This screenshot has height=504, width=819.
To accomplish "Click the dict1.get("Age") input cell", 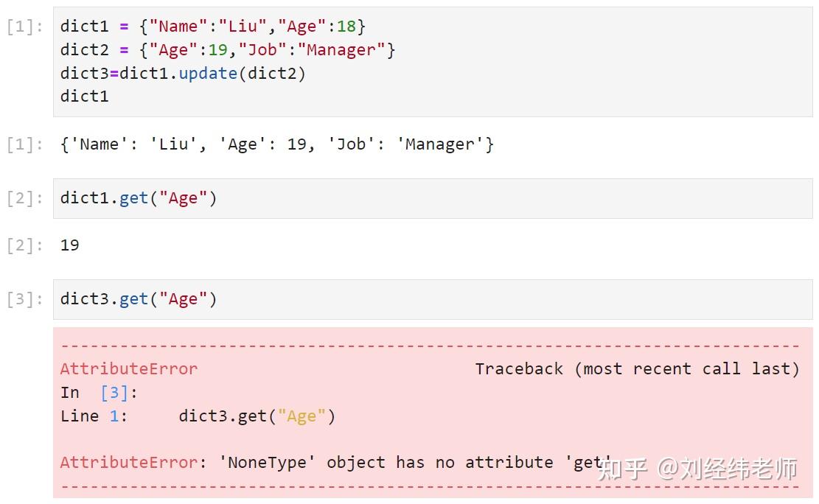I will coord(433,198).
